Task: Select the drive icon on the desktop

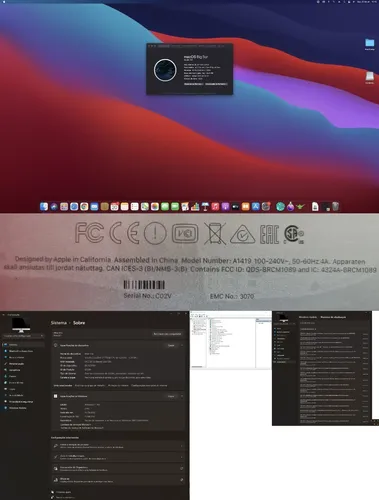Action: tap(369, 76)
